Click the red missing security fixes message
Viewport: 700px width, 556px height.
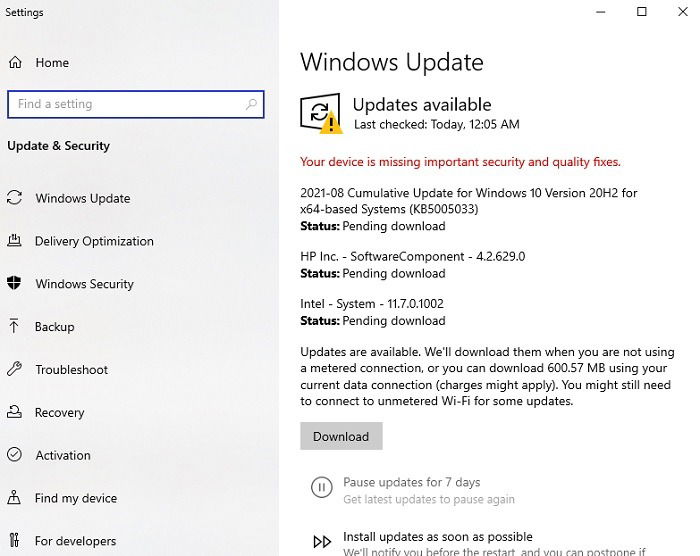tap(460, 162)
